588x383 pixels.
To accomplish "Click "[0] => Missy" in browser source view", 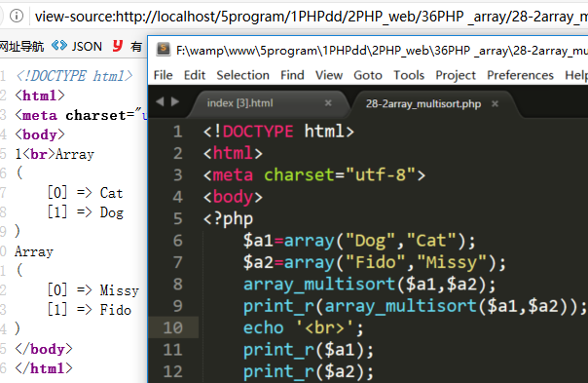I will tap(93, 289).
